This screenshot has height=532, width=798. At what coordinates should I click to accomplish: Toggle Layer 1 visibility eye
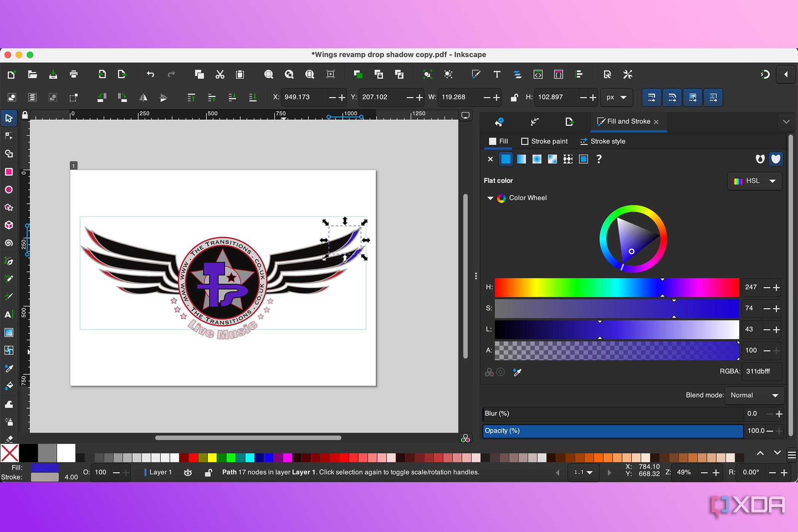tap(188, 472)
